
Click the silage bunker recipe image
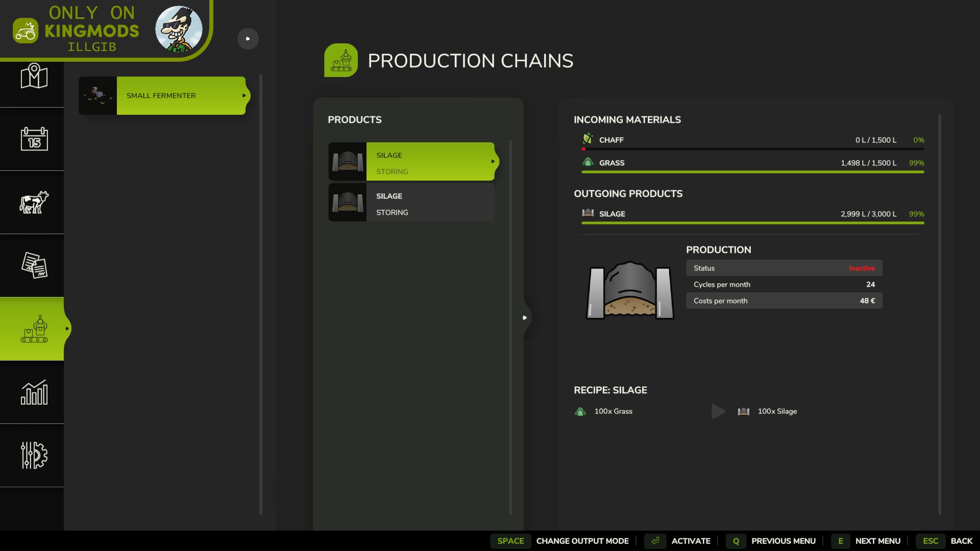pos(629,291)
